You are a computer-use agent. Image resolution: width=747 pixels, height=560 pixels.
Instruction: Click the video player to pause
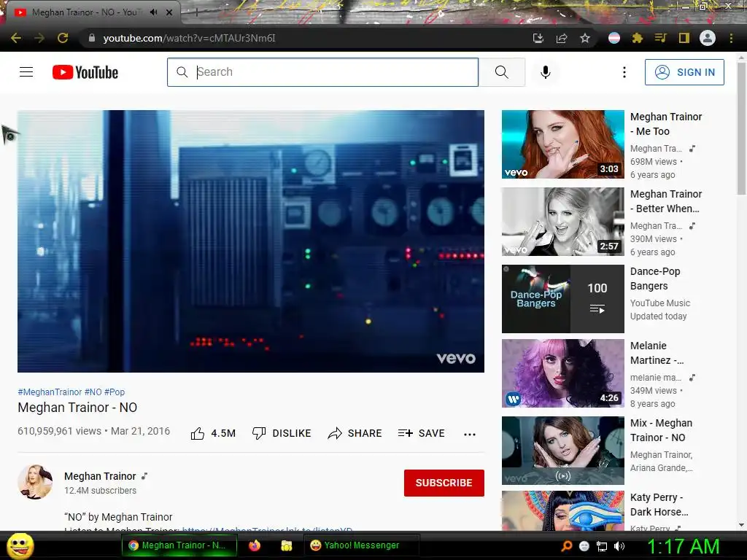pos(251,241)
